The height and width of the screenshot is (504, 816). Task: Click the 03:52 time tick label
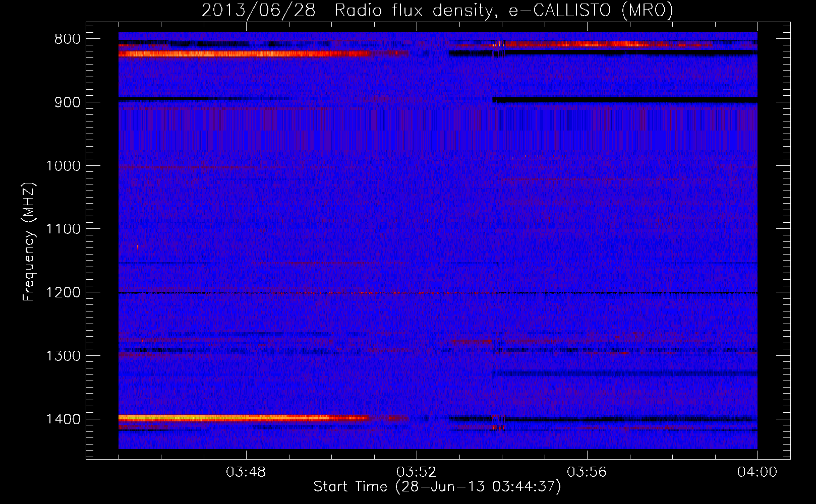pyautogui.click(x=417, y=472)
